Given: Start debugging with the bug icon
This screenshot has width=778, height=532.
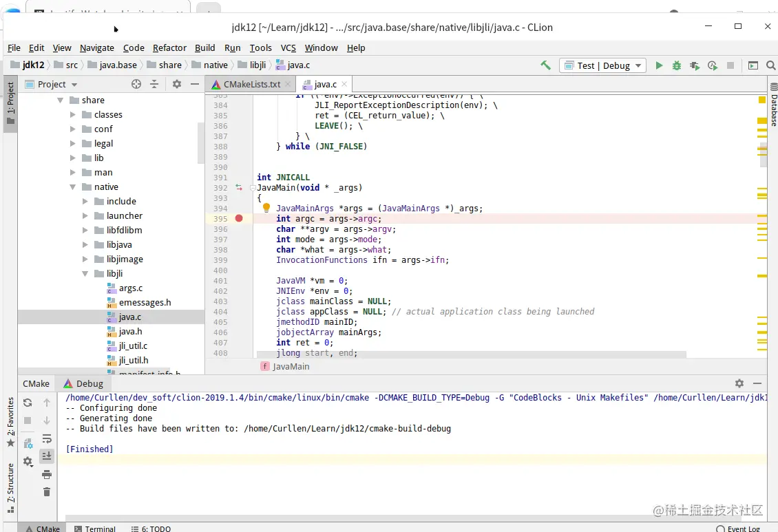Looking at the screenshot, I should click(x=676, y=65).
